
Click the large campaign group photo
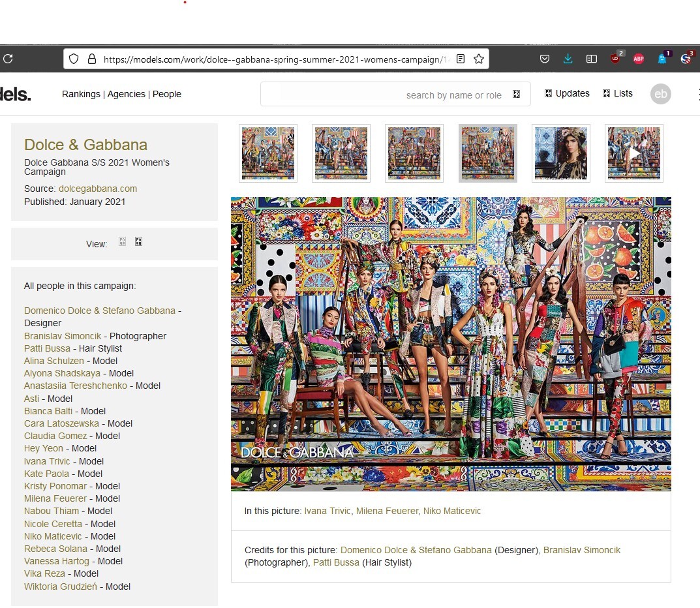coord(451,344)
